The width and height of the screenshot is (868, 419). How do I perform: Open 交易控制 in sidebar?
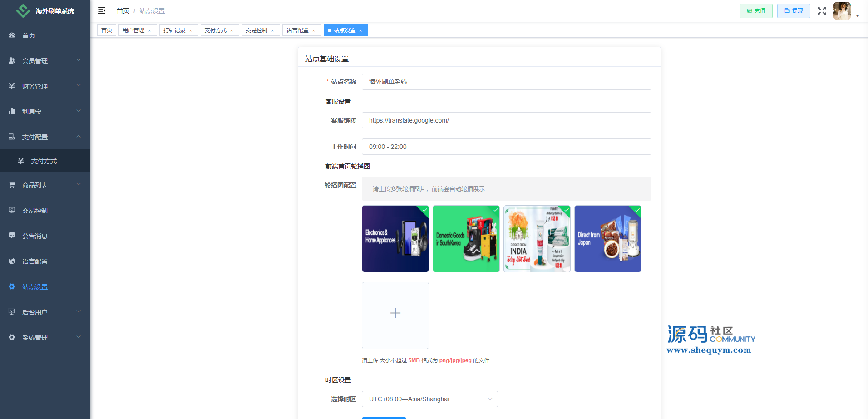coord(35,211)
